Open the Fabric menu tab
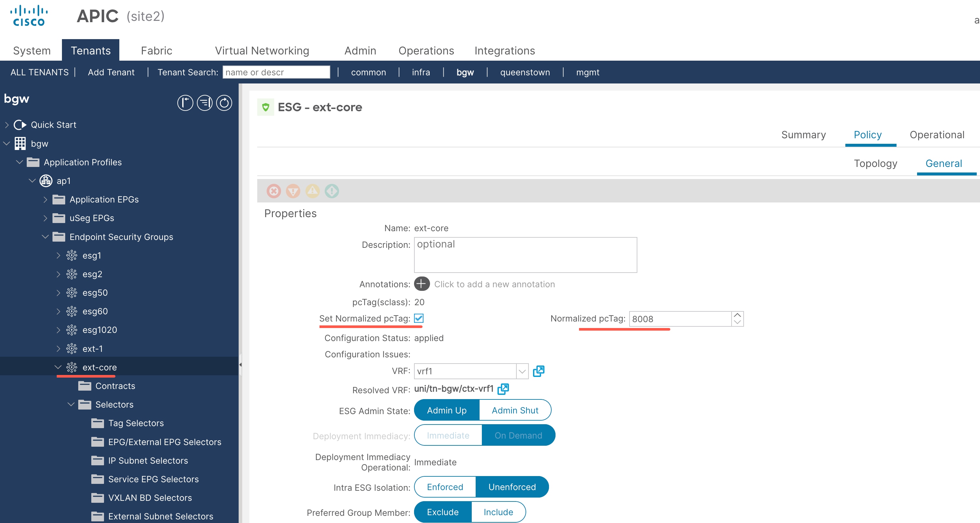Image resolution: width=980 pixels, height=523 pixels. (156, 50)
